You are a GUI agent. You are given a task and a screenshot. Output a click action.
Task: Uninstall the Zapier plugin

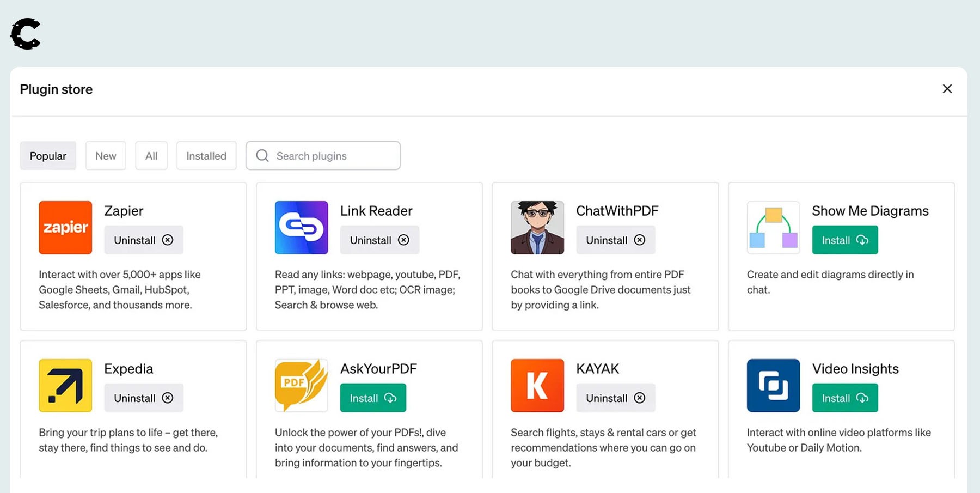coord(143,240)
